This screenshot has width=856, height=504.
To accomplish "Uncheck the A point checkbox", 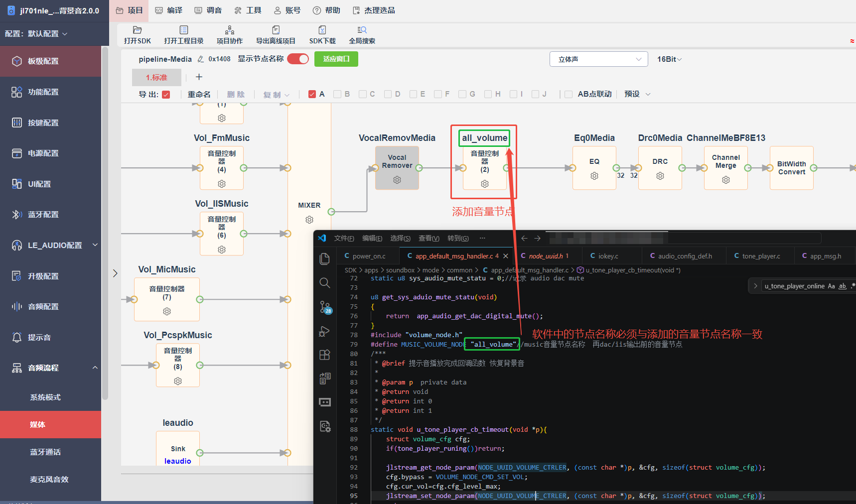I will click(312, 94).
